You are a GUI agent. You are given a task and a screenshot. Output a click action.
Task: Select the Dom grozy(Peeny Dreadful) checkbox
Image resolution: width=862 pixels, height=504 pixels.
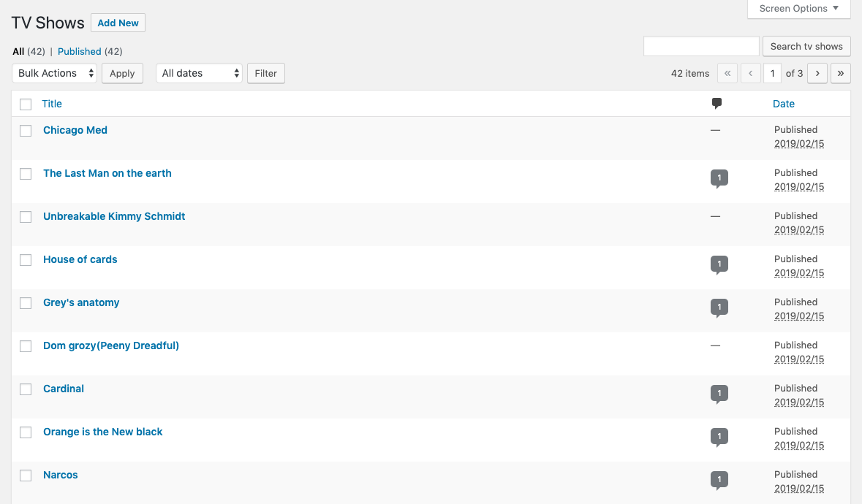[x=26, y=346]
